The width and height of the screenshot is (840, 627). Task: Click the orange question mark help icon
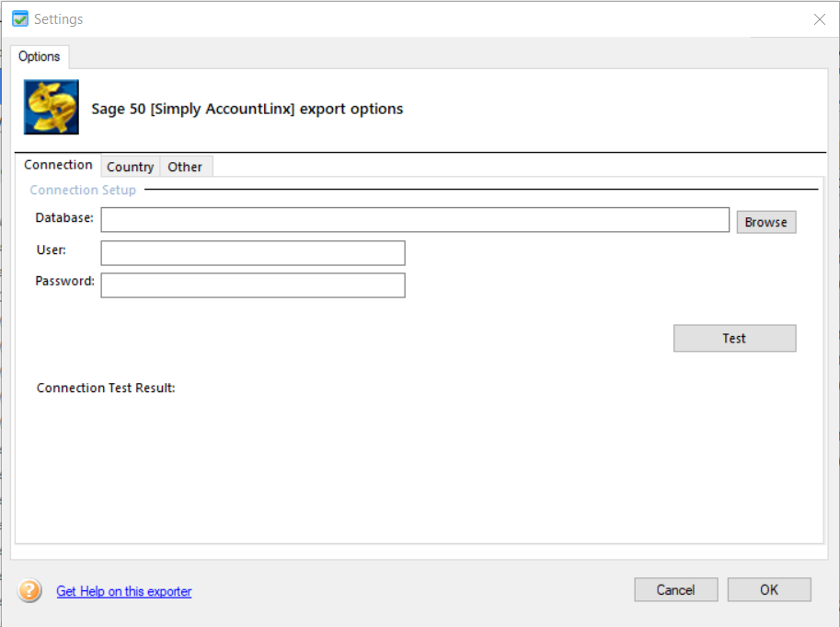[x=29, y=590]
